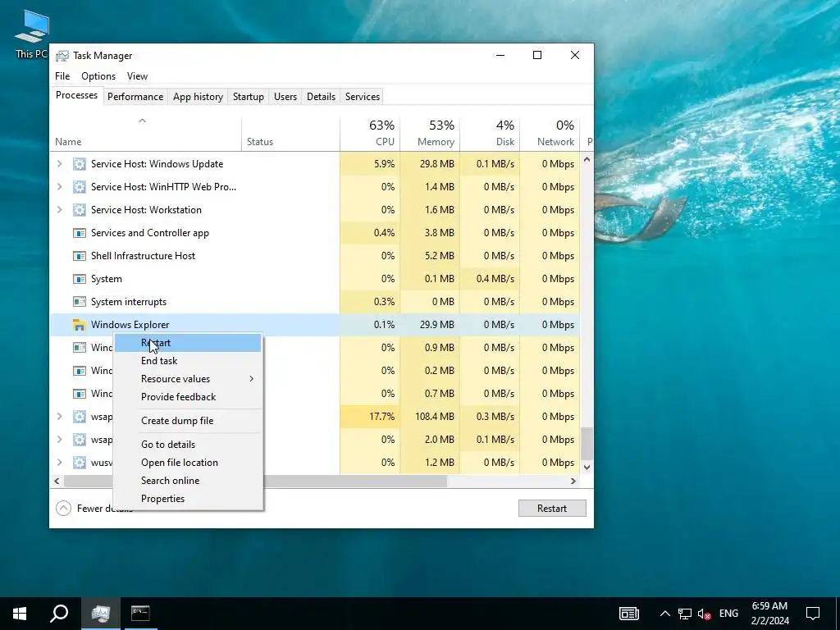This screenshot has height=630, width=840.
Task: Open the Options menu
Action: tap(98, 76)
